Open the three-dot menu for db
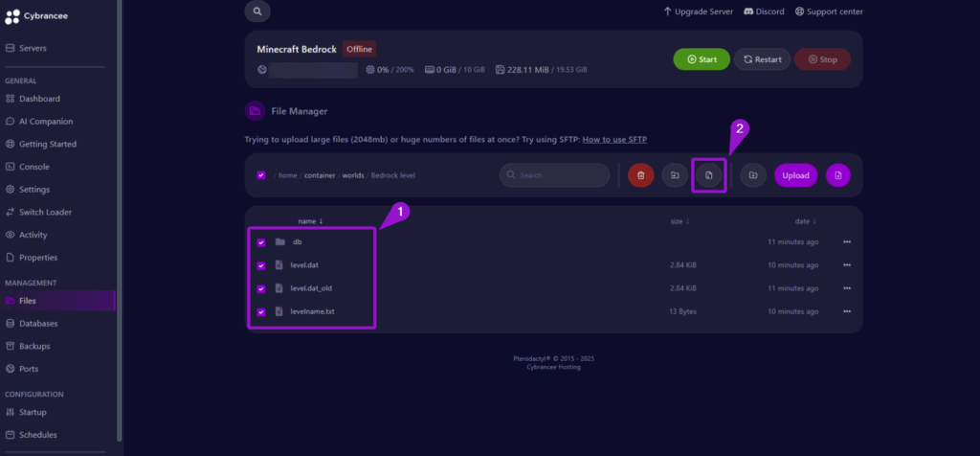 (847, 241)
